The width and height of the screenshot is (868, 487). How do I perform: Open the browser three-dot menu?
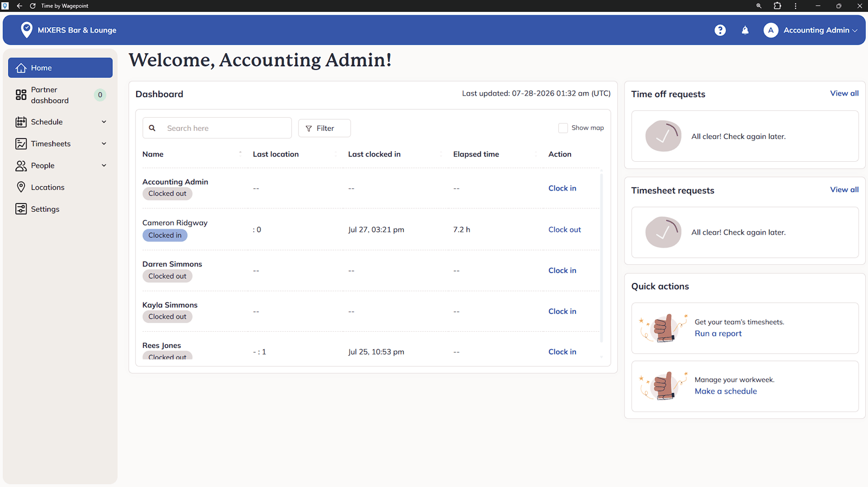pyautogui.click(x=795, y=6)
